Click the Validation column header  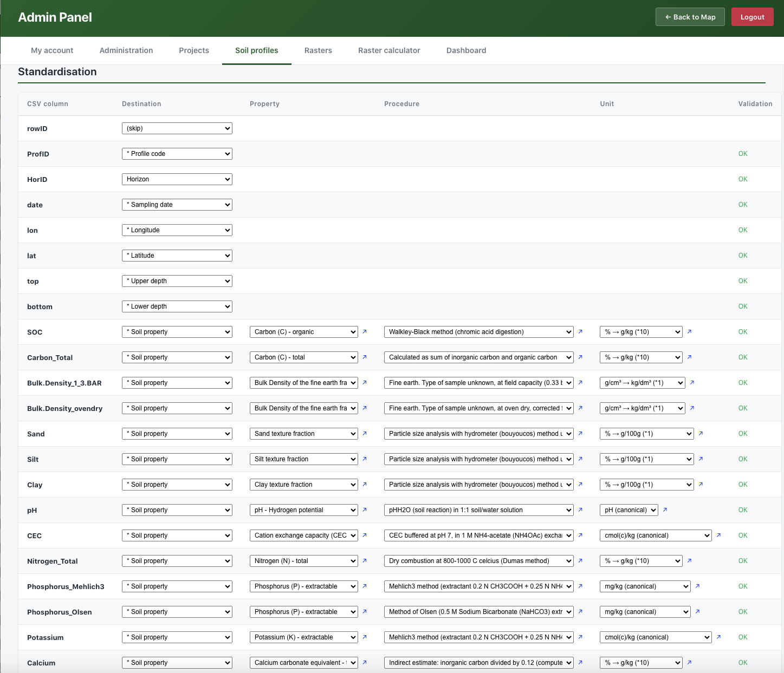[755, 104]
